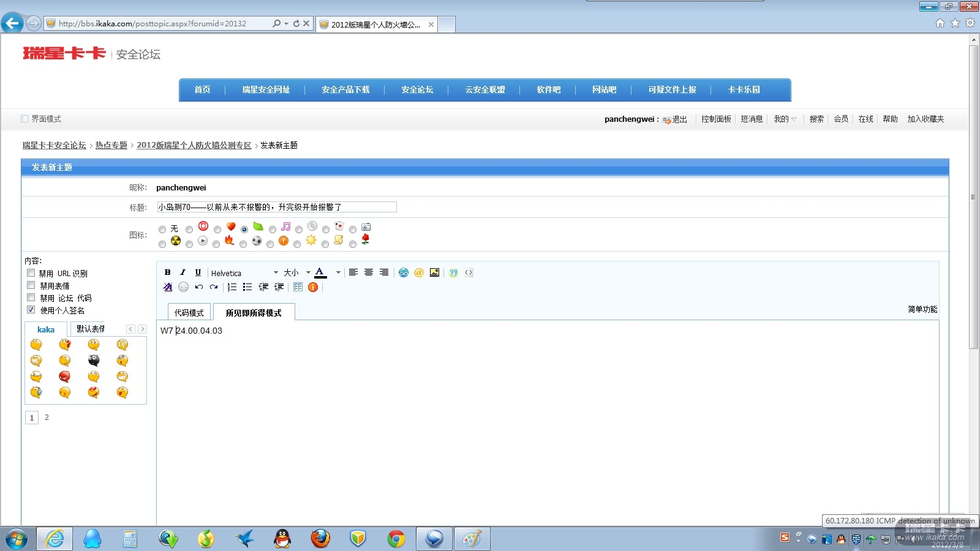Insert a bulleted list
Screen dimensions: 980x551
point(247,287)
